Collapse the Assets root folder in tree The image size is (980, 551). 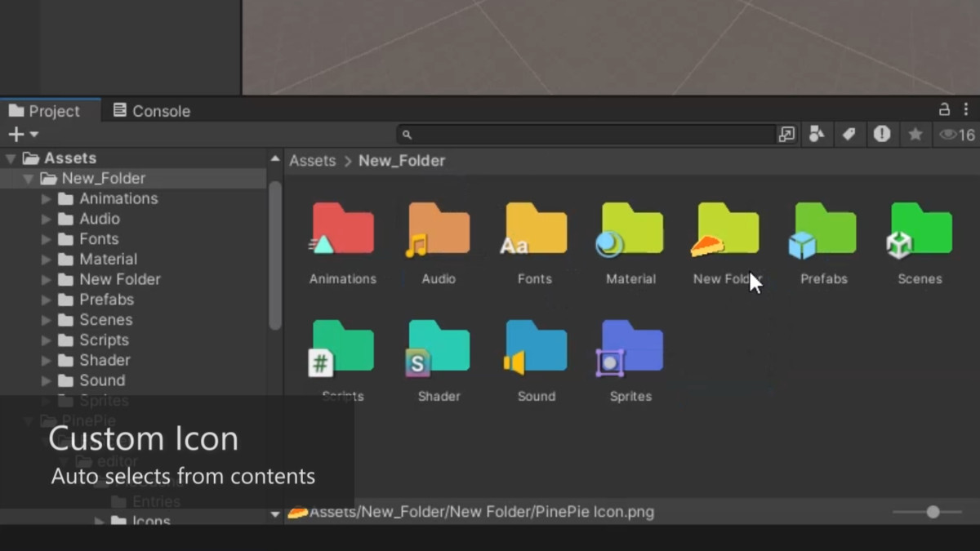pos(11,158)
